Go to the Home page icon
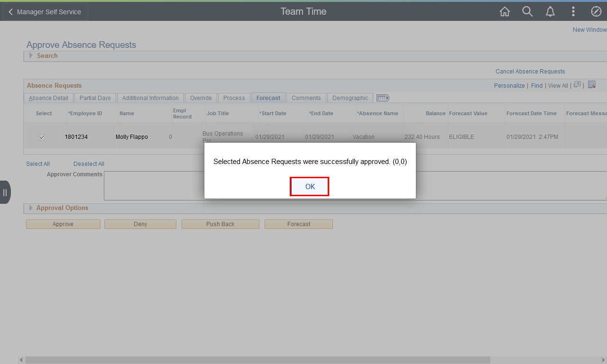Viewport: 607px width, 364px height. (x=505, y=12)
